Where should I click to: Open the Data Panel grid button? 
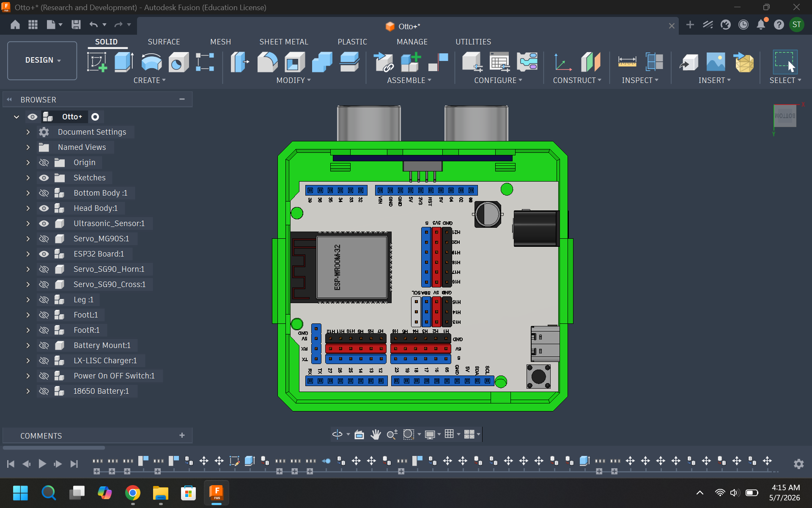click(x=33, y=25)
